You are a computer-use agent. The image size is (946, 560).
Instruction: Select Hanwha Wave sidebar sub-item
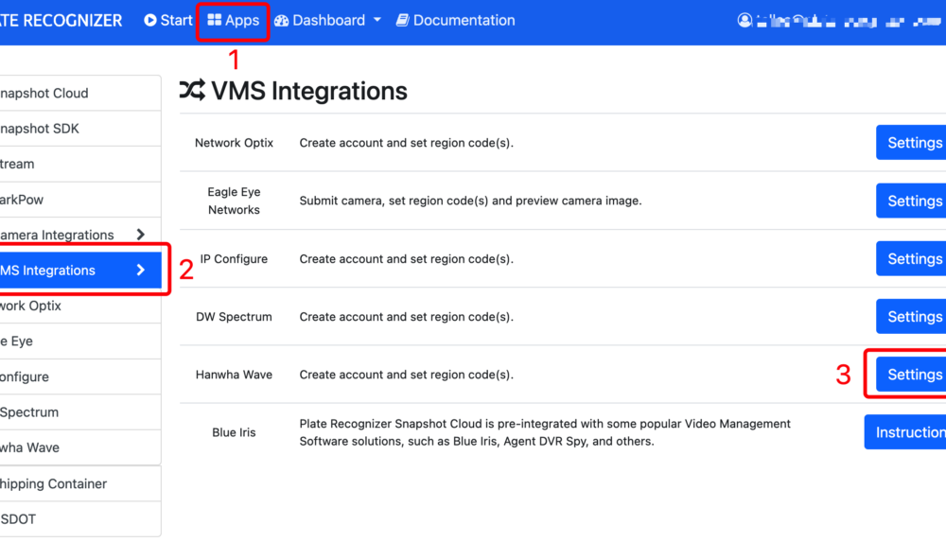tap(30, 447)
